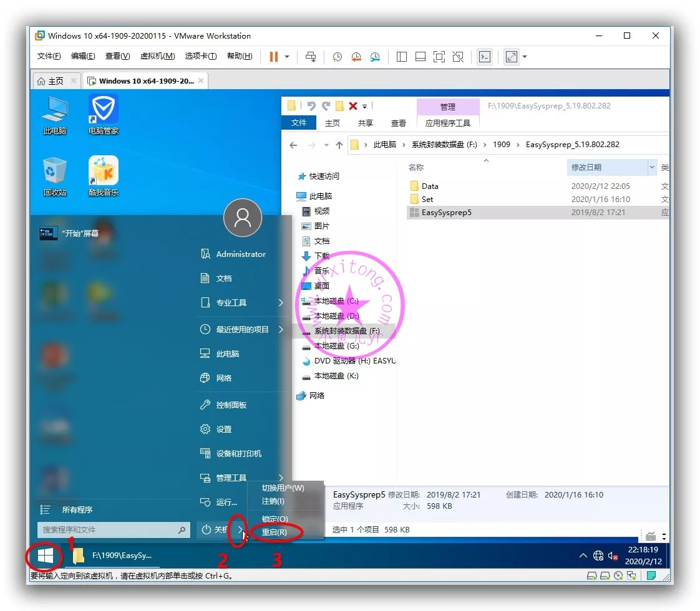Click the take snapshot clock icon
The width and height of the screenshot is (700, 611).
click(337, 57)
